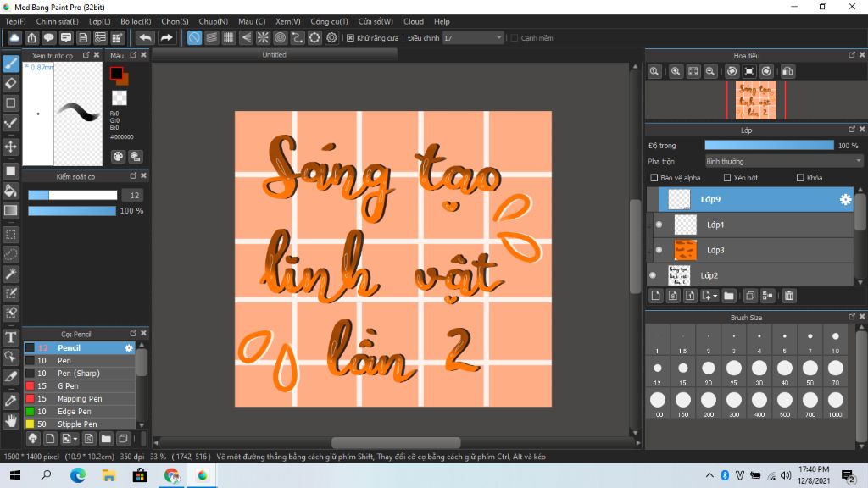Zoom in using the navigator magnifier

click(x=676, y=72)
